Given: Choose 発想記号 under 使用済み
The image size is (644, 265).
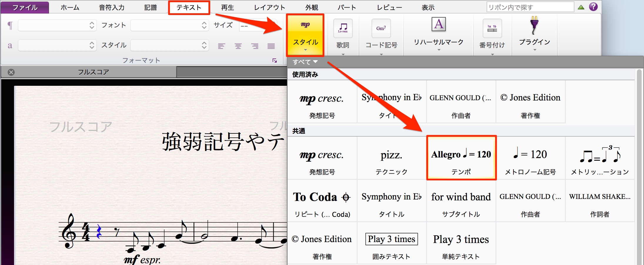Looking at the screenshot, I should [x=322, y=102].
